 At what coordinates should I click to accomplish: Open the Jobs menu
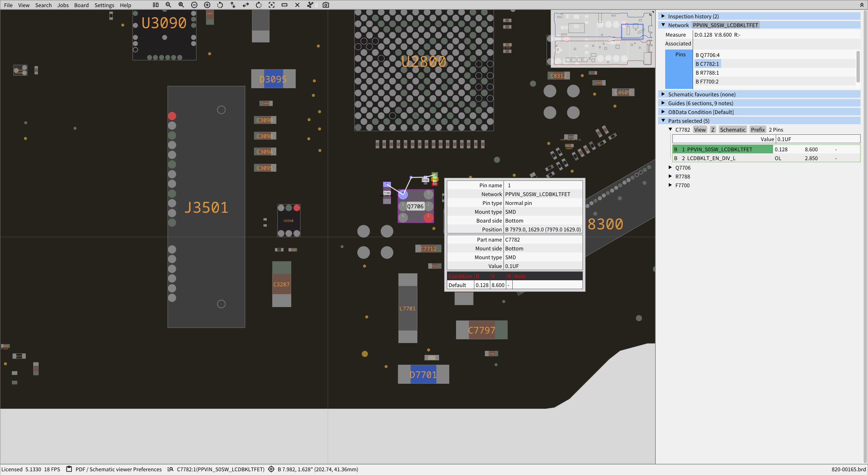[x=63, y=5]
